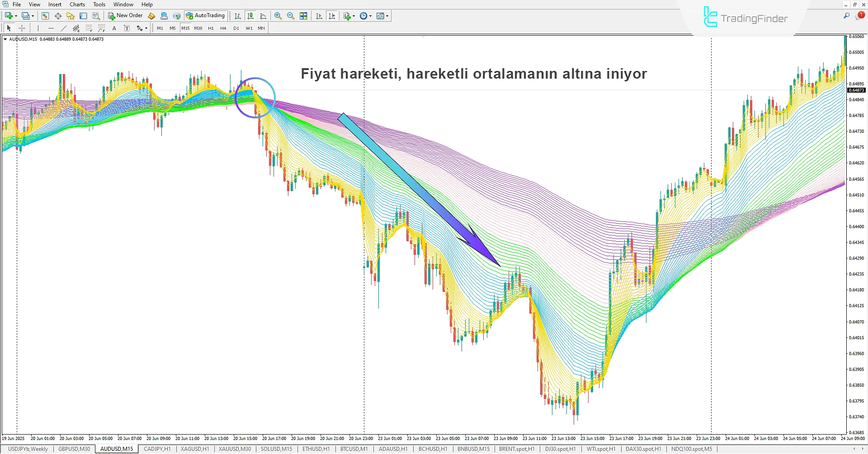Expand the chart templates dropdown
868x454 pixels.
[387, 16]
